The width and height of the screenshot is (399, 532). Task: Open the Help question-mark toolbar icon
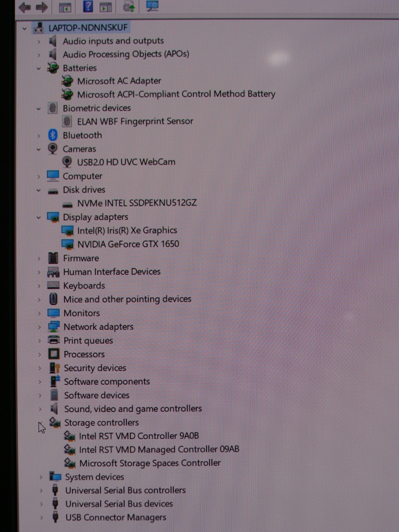click(x=88, y=6)
